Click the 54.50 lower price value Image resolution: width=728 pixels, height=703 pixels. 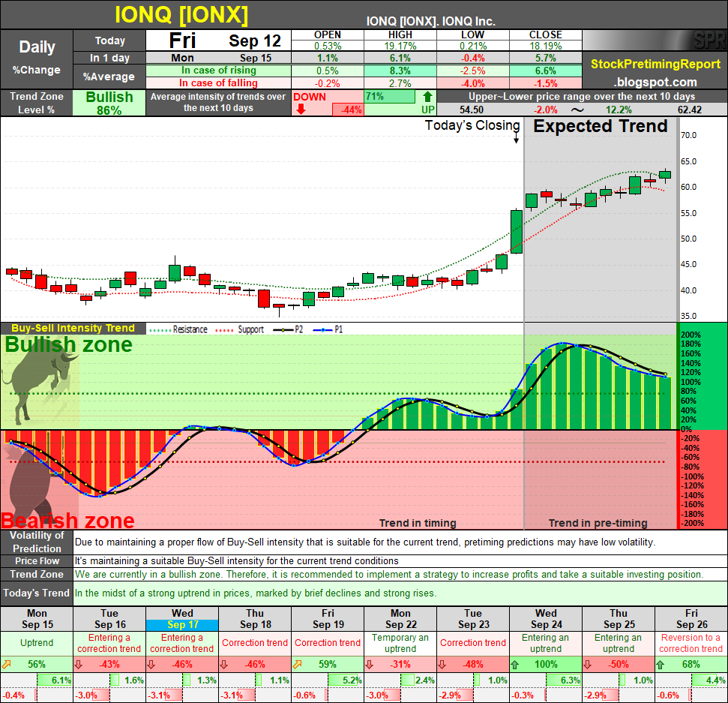[472, 110]
